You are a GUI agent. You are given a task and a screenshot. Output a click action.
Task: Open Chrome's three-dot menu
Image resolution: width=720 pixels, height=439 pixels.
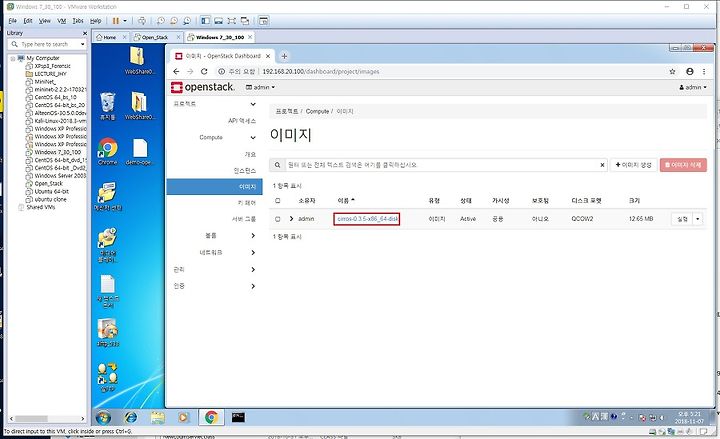pyautogui.click(x=704, y=72)
